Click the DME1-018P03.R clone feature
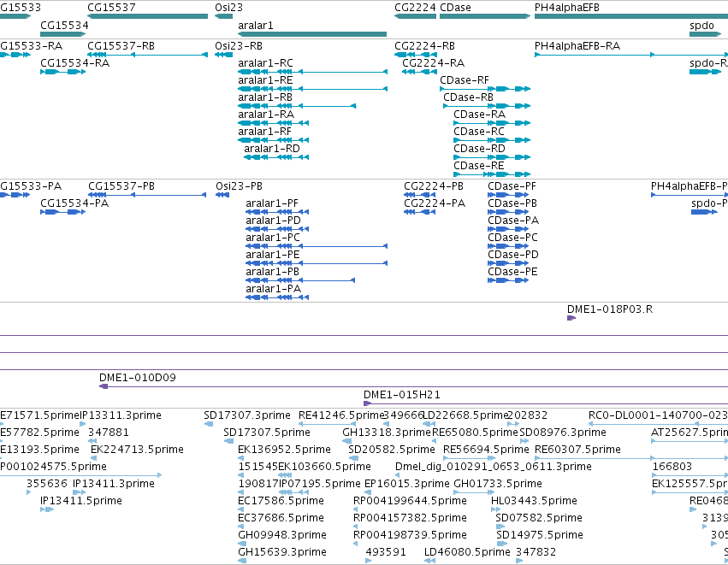This screenshot has width=728, height=565. pyautogui.click(x=571, y=318)
